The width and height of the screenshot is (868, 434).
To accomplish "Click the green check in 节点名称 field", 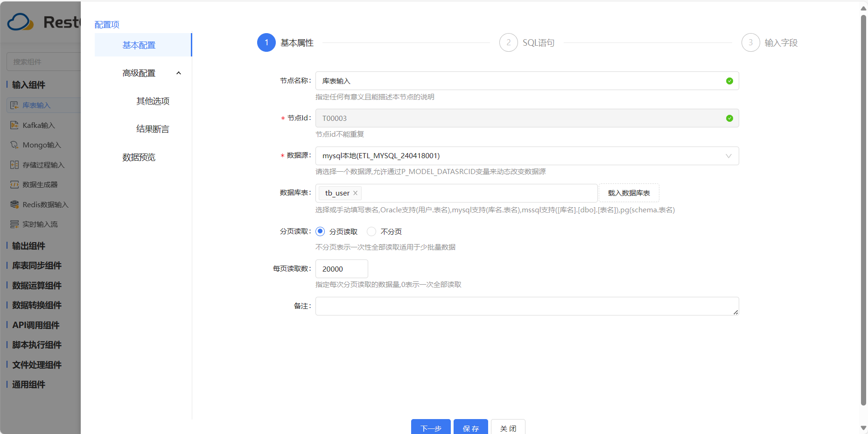I will 729,81.
